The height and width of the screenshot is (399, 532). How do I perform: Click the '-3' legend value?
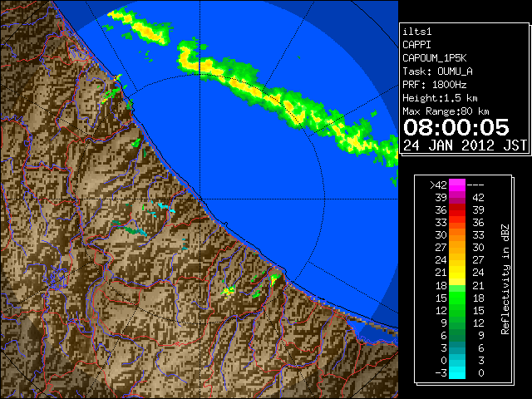(441, 373)
